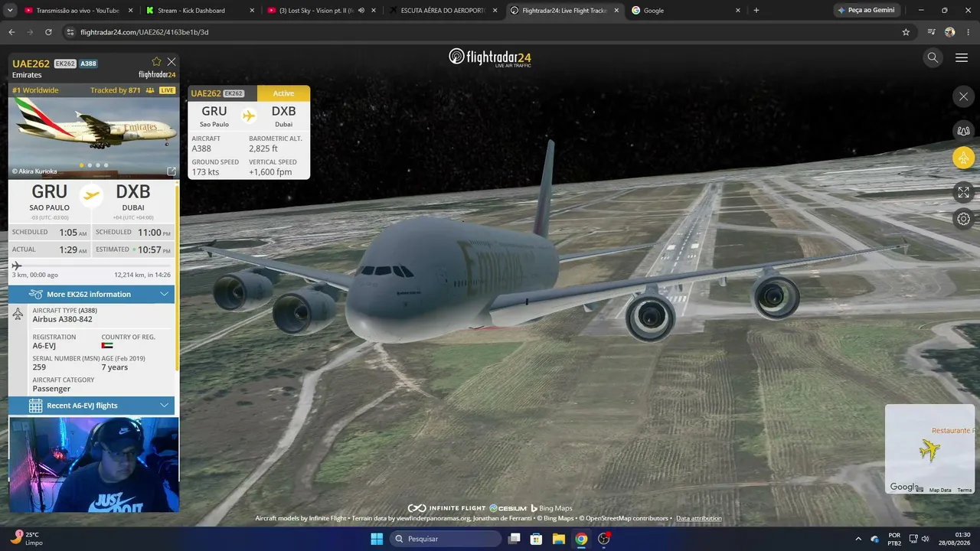The height and width of the screenshot is (551, 980).
Task: Open the Terms link on the mini map
Action: pyautogui.click(x=965, y=491)
